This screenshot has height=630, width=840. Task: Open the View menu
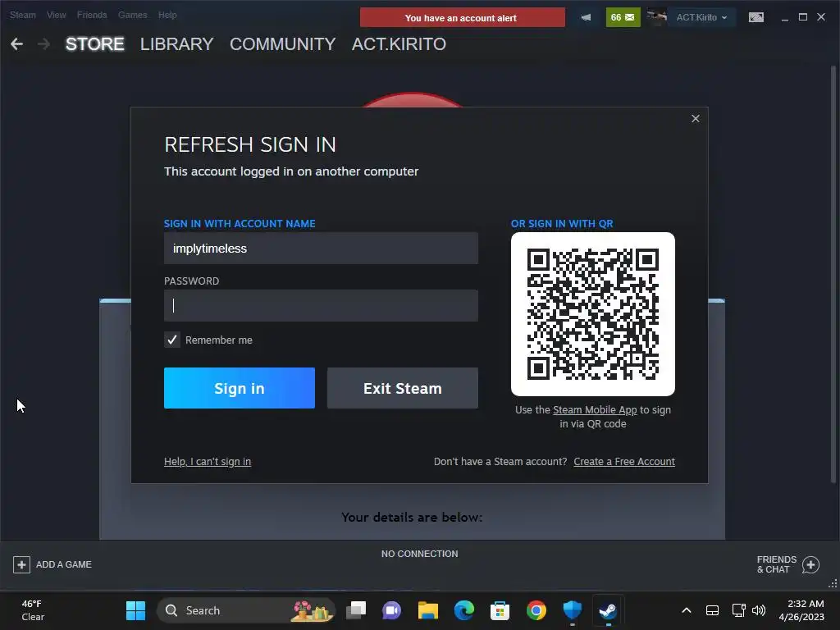pos(57,15)
